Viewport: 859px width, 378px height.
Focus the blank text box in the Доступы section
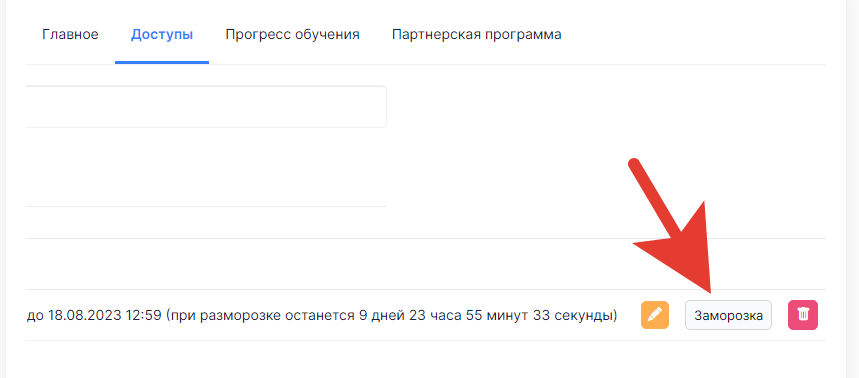[206, 106]
